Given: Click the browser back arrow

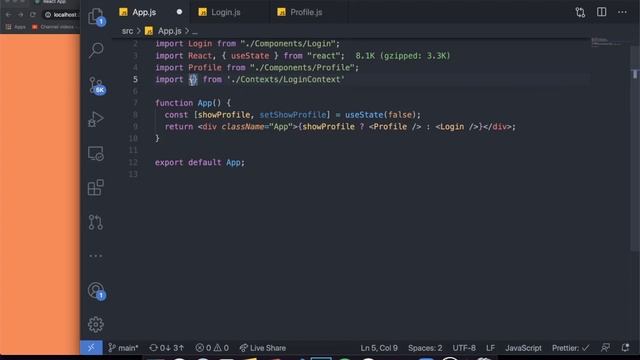Looking at the screenshot, I should [9, 15].
